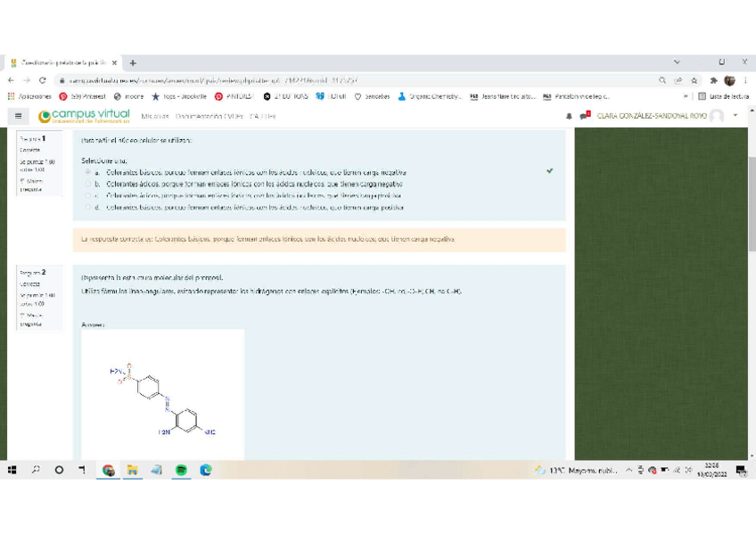
Task: Click the browser reload page button
Action: click(42, 80)
